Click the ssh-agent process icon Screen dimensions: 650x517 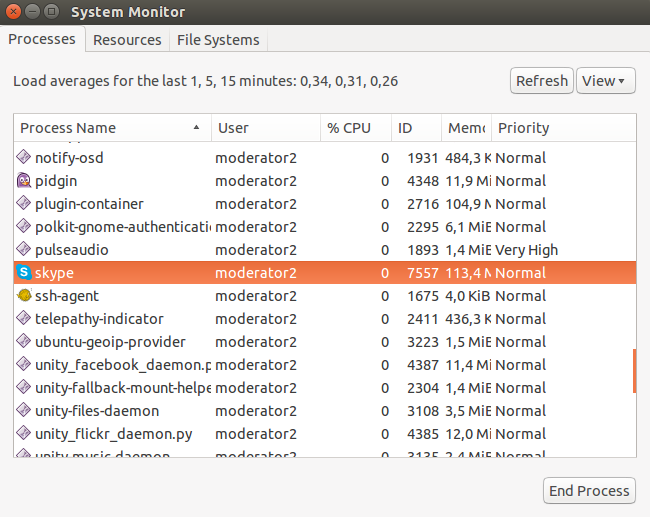pyautogui.click(x=24, y=296)
